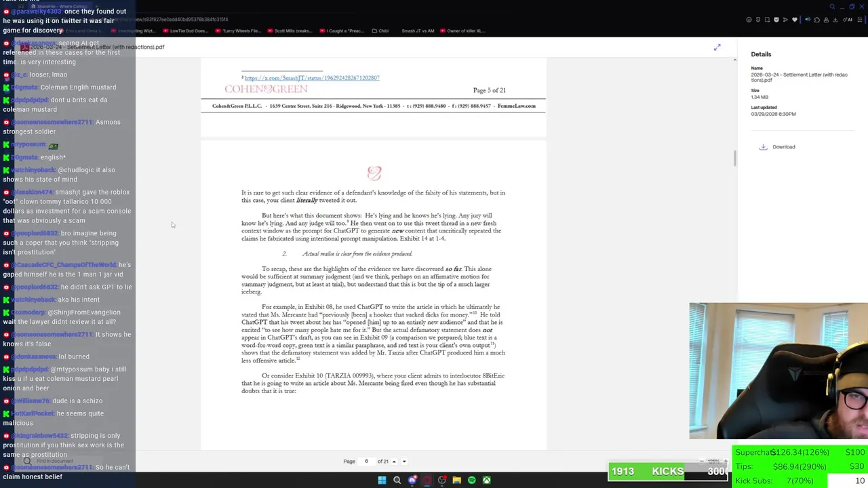Go to previous page with up arrow
Screen dimensions: 868x488
[x=394, y=462]
